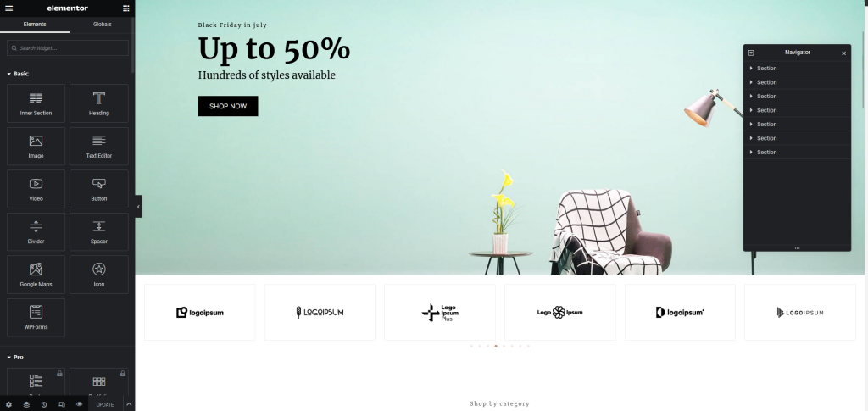Toggle responsive mode icon

pos(61,404)
